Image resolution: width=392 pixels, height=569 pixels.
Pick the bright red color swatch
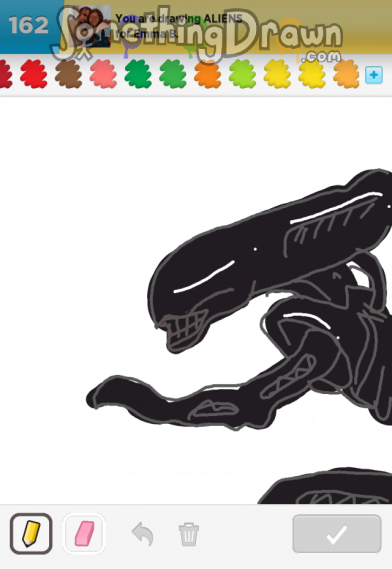tap(34, 74)
